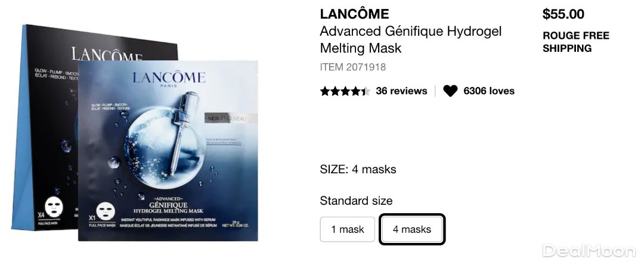Click the DealMoon watermark logo
Viewport: 644px width, 265px height.
[x=589, y=250]
